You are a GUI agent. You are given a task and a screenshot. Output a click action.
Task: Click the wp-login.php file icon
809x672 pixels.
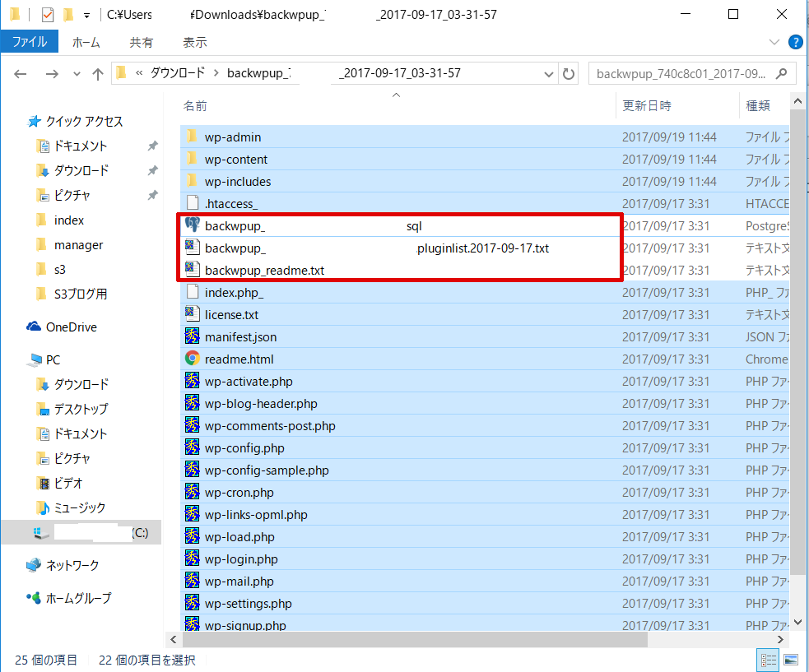point(193,558)
